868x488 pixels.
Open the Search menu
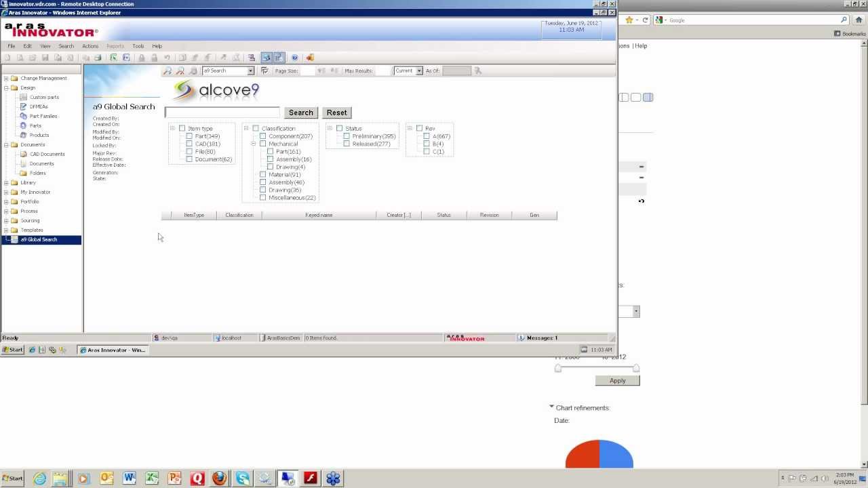tap(66, 46)
